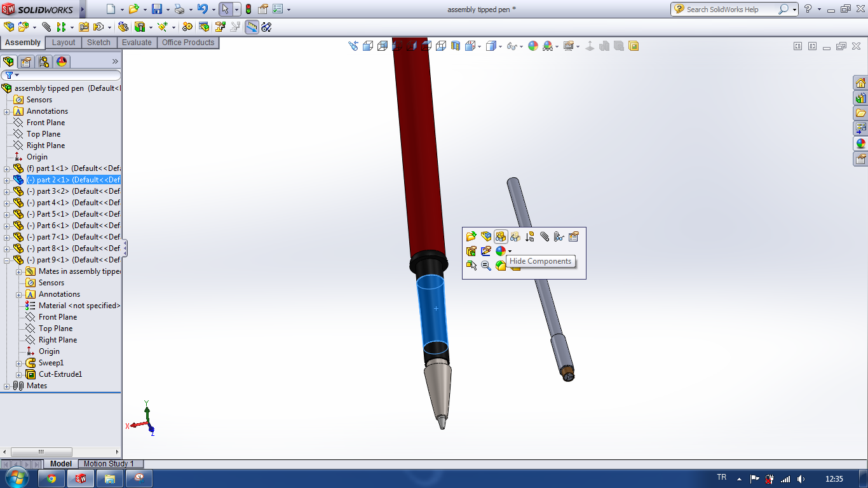Save the assembly with the floppy disk icon

pyautogui.click(x=157, y=9)
